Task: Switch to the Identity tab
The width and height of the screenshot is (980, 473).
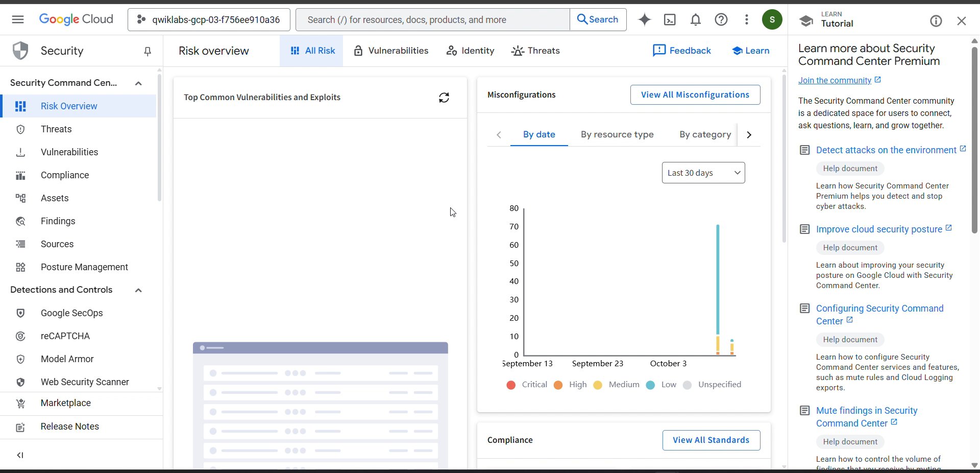Action: pyautogui.click(x=470, y=51)
